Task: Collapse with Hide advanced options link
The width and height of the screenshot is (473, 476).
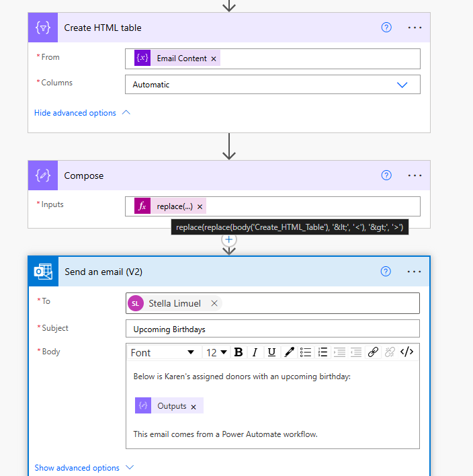Action: 82,113
